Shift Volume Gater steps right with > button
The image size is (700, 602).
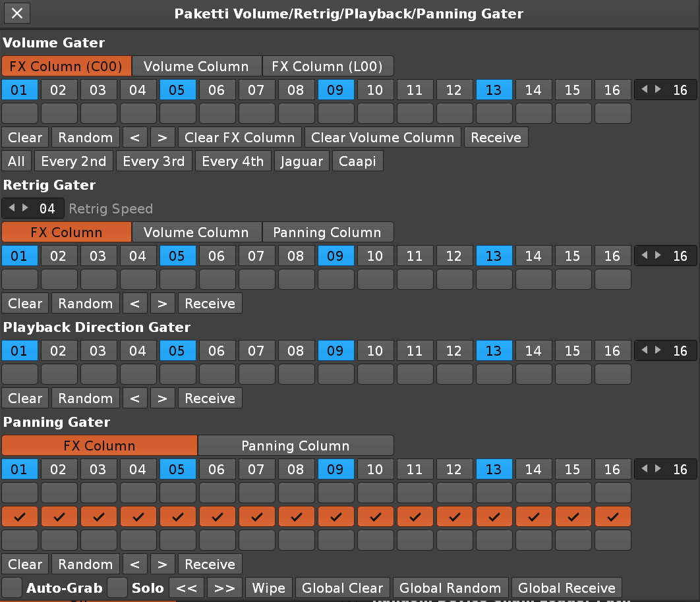pos(162,138)
